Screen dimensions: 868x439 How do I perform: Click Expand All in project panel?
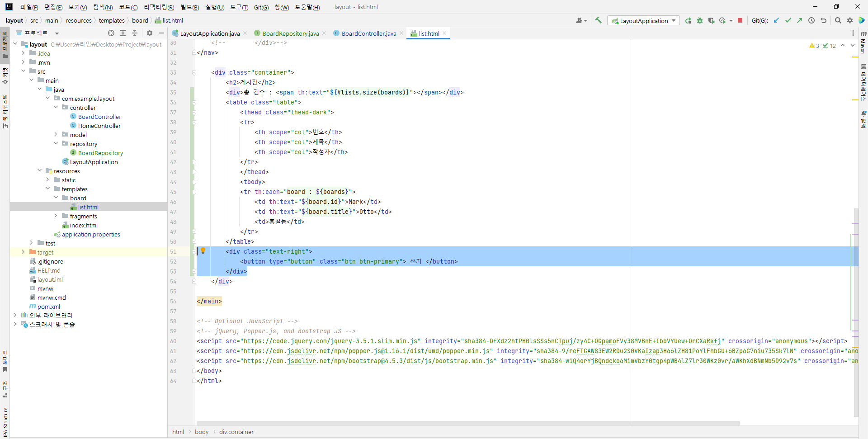click(x=123, y=33)
